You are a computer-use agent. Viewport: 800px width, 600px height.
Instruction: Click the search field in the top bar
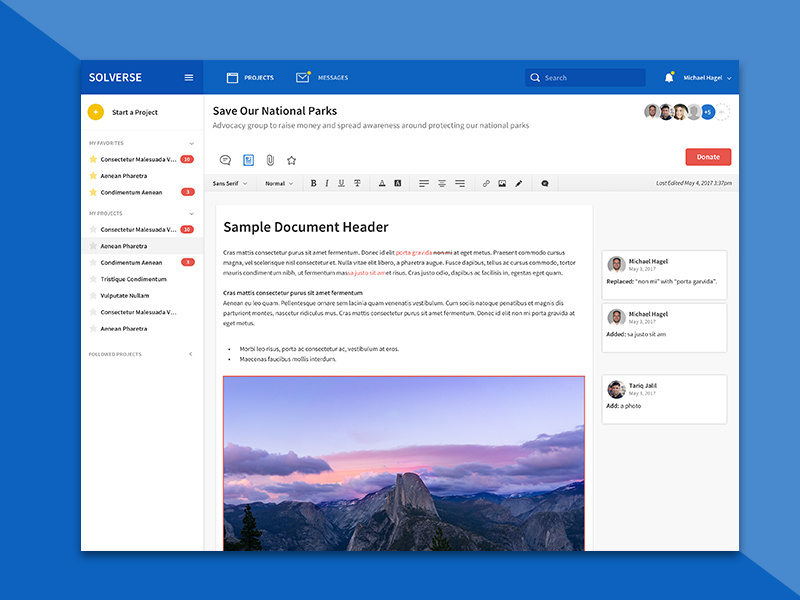pyautogui.click(x=585, y=77)
